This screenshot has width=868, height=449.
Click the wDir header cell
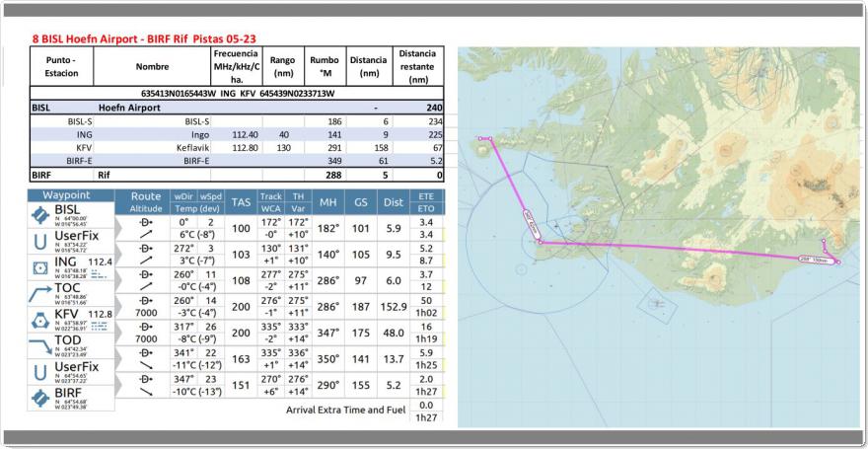(183, 195)
